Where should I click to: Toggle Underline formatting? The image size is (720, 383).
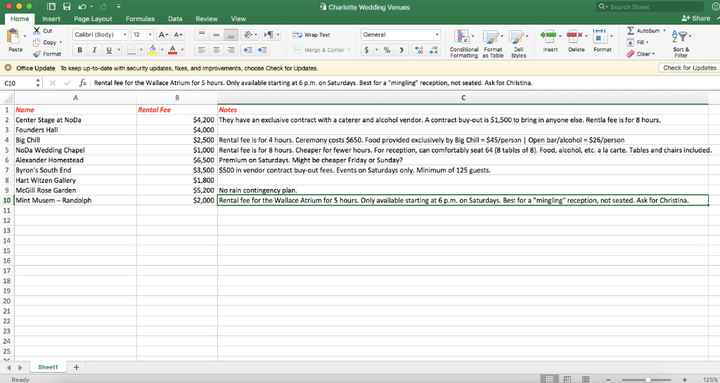[109, 50]
